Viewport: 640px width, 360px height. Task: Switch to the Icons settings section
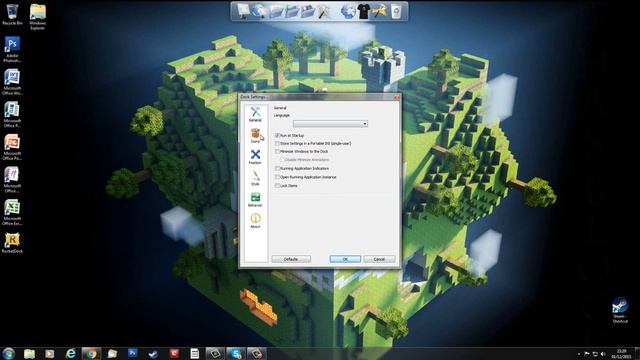tap(255, 136)
